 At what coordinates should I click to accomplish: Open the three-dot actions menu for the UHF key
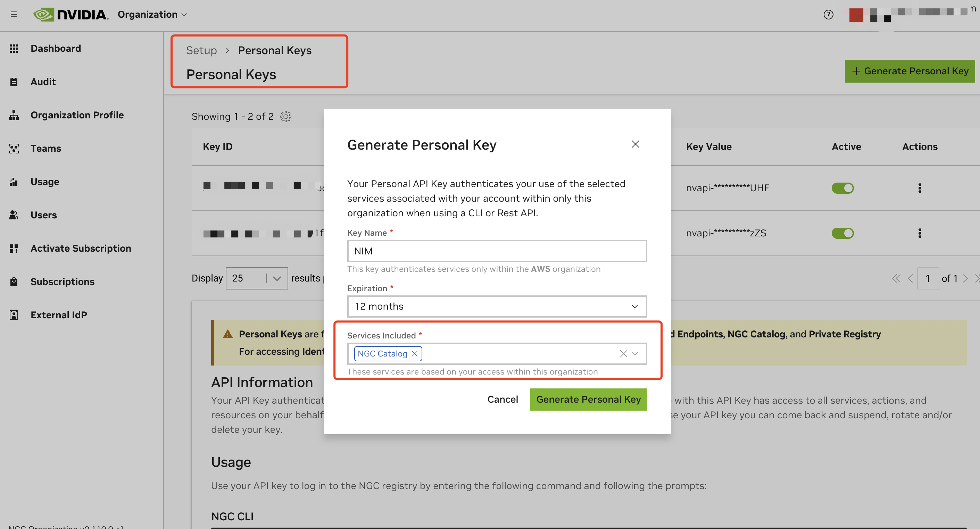point(920,188)
